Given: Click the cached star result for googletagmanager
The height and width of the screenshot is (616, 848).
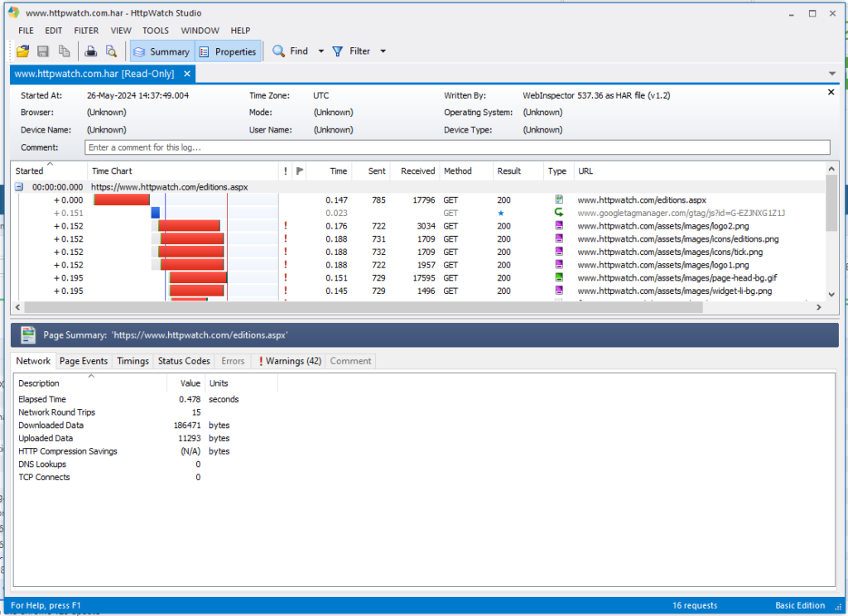Looking at the screenshot, I should point(501,213).
